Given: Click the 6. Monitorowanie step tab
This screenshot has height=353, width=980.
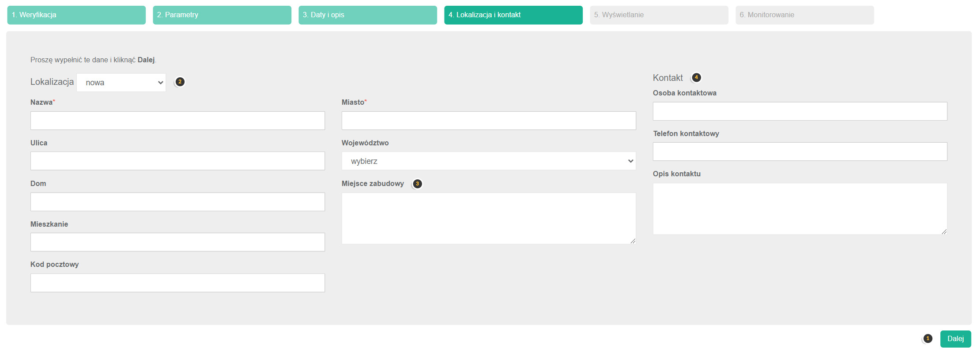Looking at the screenshot, I should (804, 15).
